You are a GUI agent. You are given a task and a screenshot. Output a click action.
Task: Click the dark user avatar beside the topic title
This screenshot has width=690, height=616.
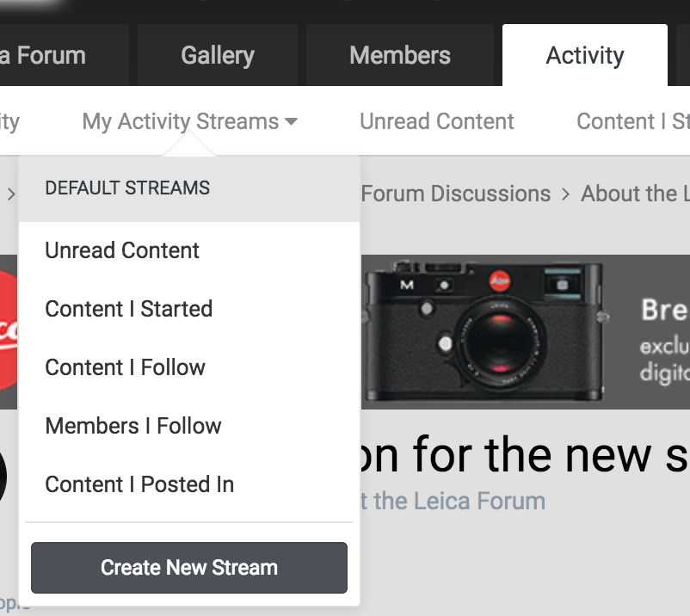click(7, 475)
